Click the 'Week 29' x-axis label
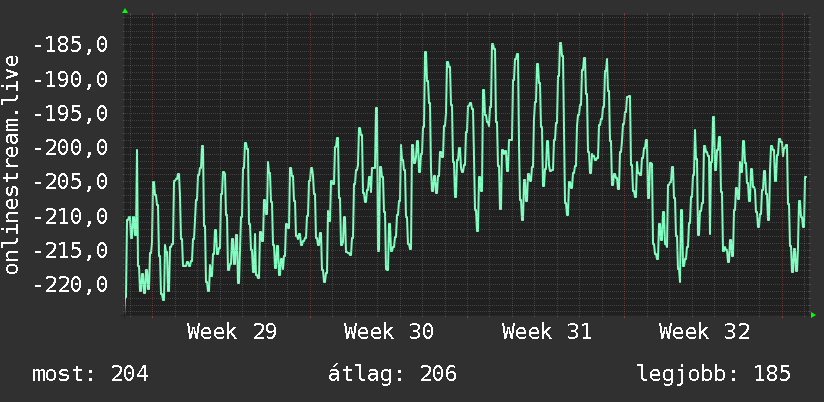The height and width of the screenshot is (402, 824). [x=232, y=332]
